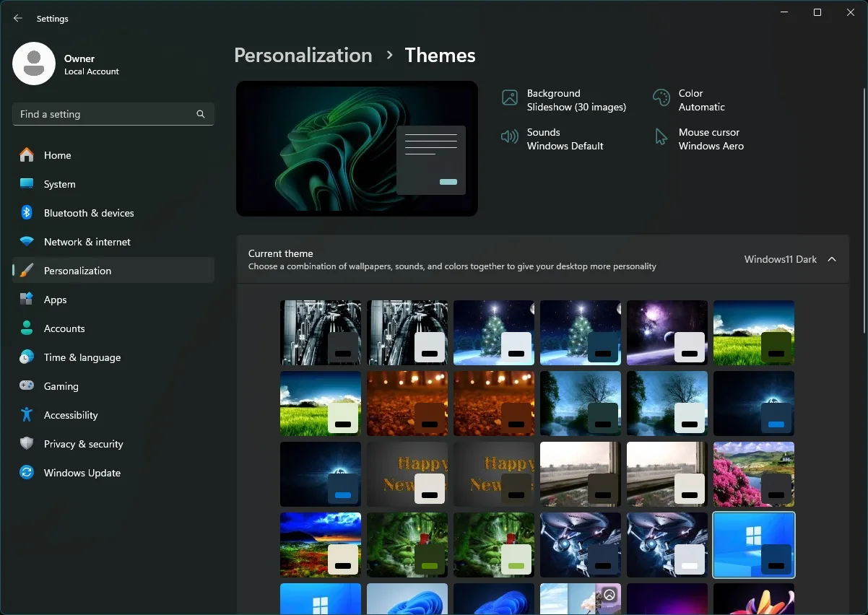Click inside the Find a setting search box
868x615 pixels.
108,114
